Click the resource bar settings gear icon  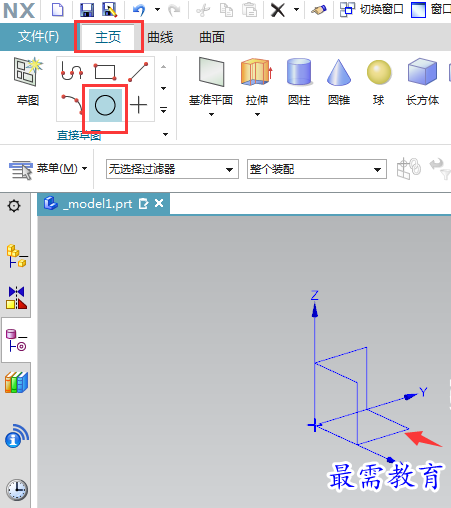tap(14, 206)
